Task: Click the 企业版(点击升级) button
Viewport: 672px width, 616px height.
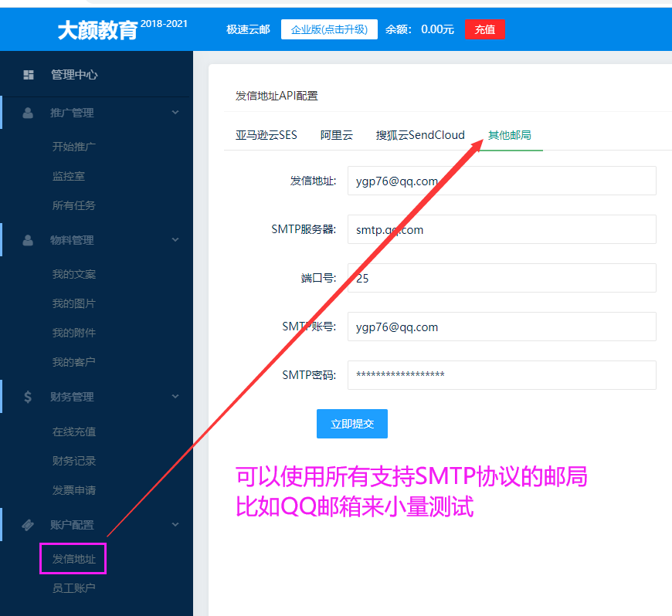Action: click(x=329, y=29)
